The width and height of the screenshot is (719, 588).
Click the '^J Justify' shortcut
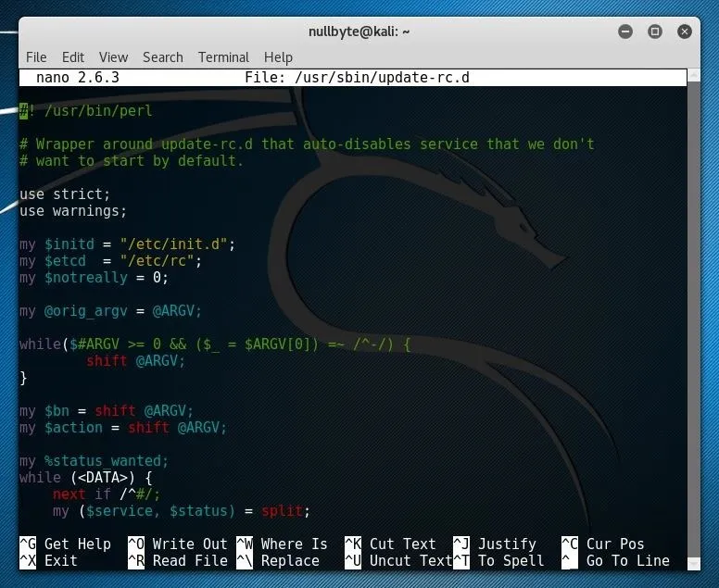(495, 544)
